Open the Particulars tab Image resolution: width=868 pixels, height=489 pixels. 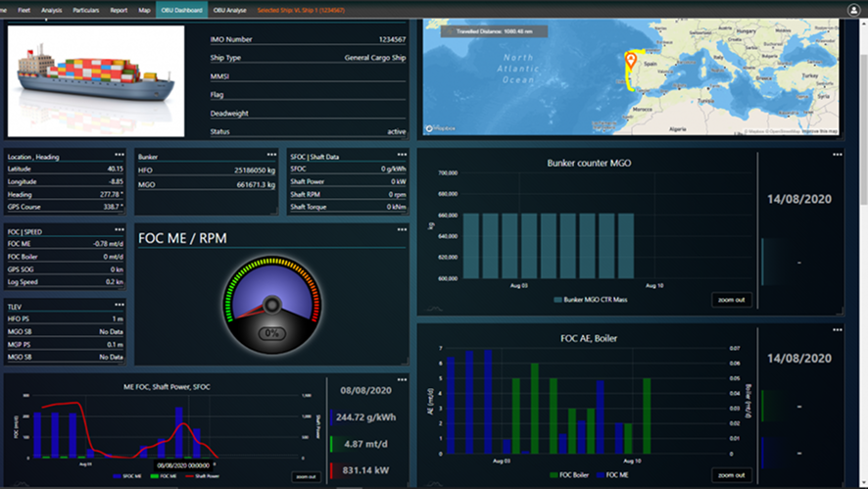[86, 10]
